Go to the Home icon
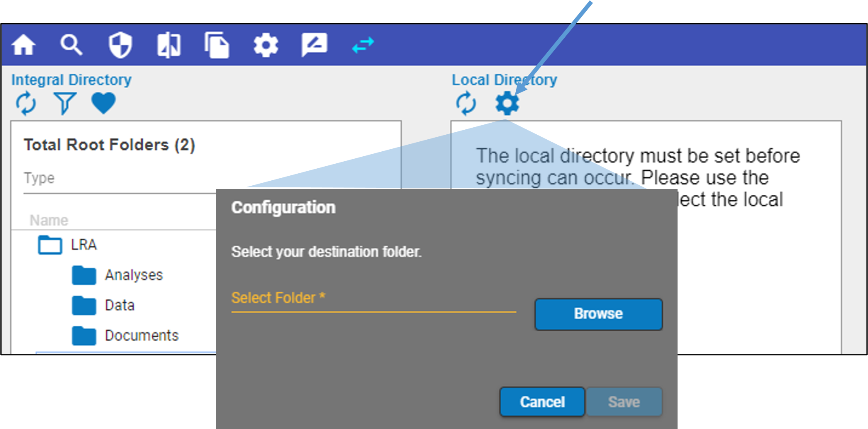 coord(24,45)
